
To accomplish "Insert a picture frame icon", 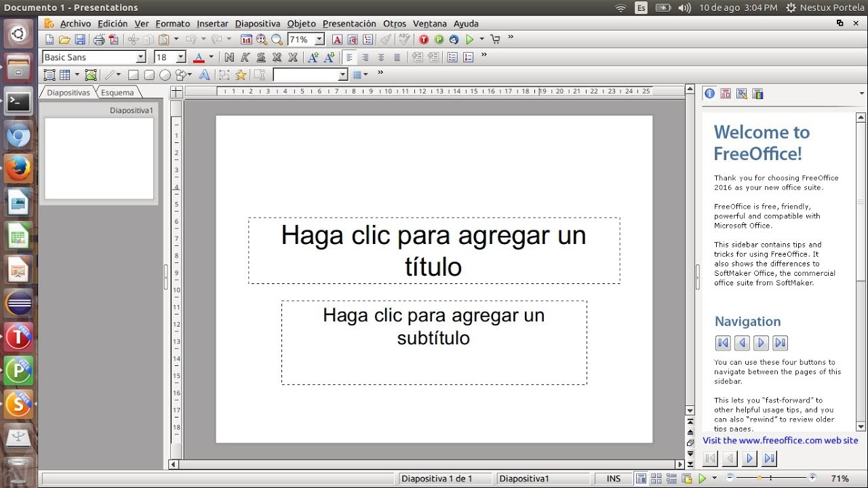I will pos(91,75).
